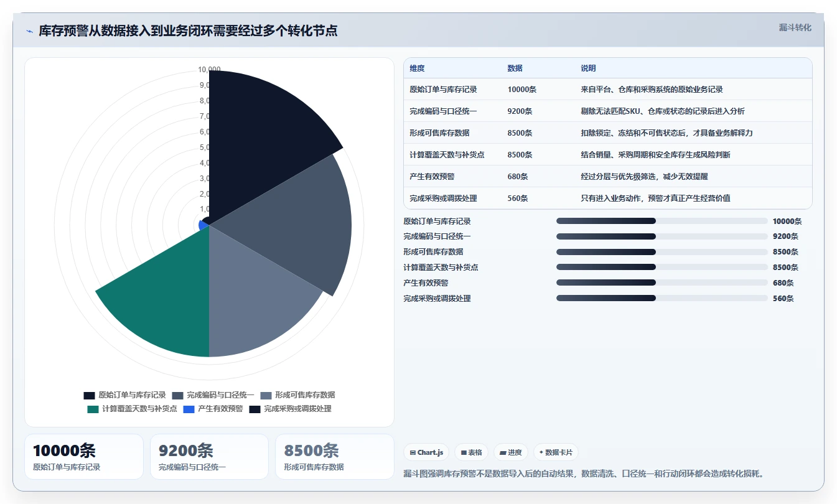
Task: Click the 560条 table cell
Action: coord(517,198)
